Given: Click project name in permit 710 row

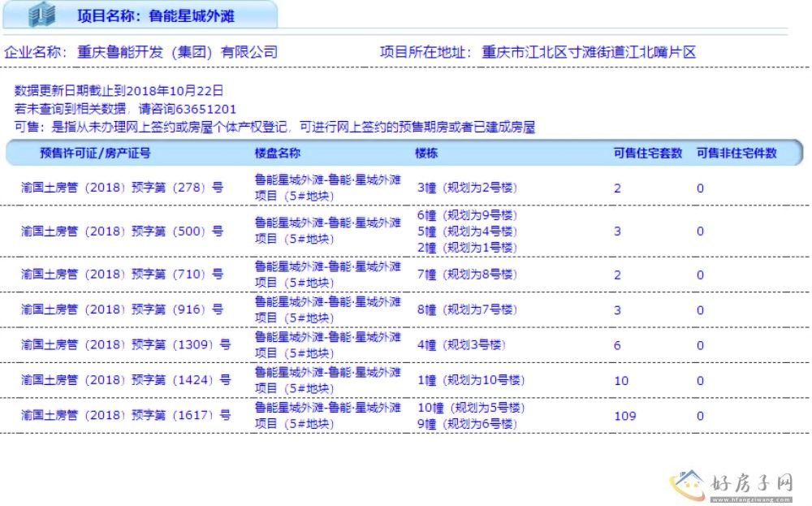Looking at the screenshot, I should click(328, 274).
